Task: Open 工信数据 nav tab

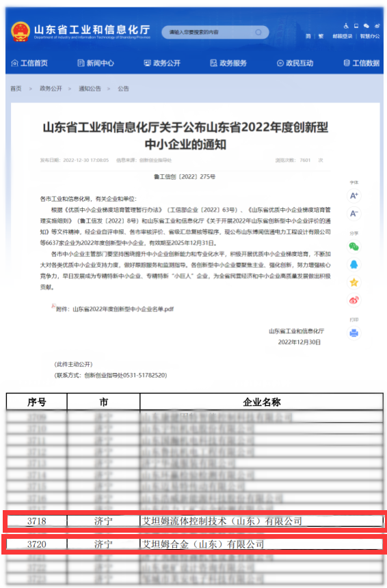Action: pyautogui.click(x=362, y=63)
